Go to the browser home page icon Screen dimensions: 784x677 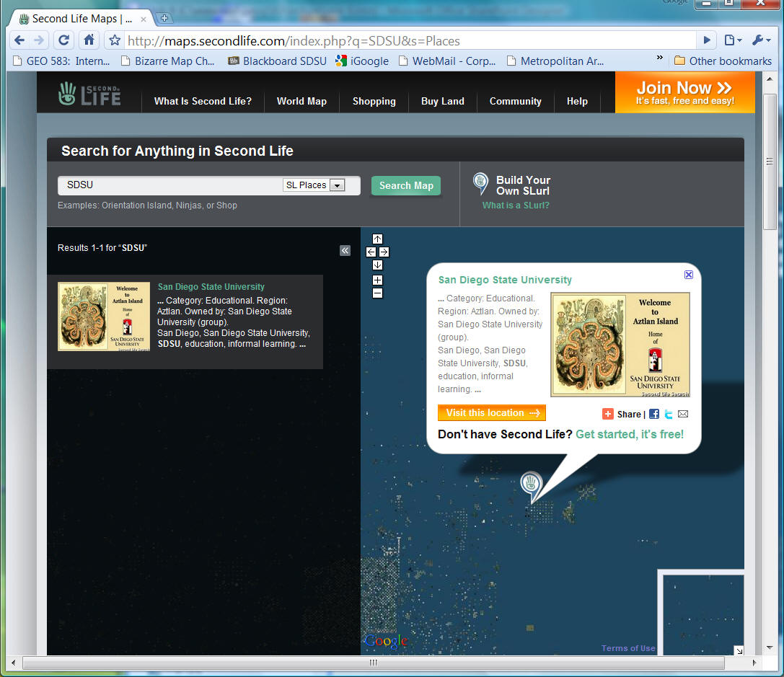click(x=89, y=40)
